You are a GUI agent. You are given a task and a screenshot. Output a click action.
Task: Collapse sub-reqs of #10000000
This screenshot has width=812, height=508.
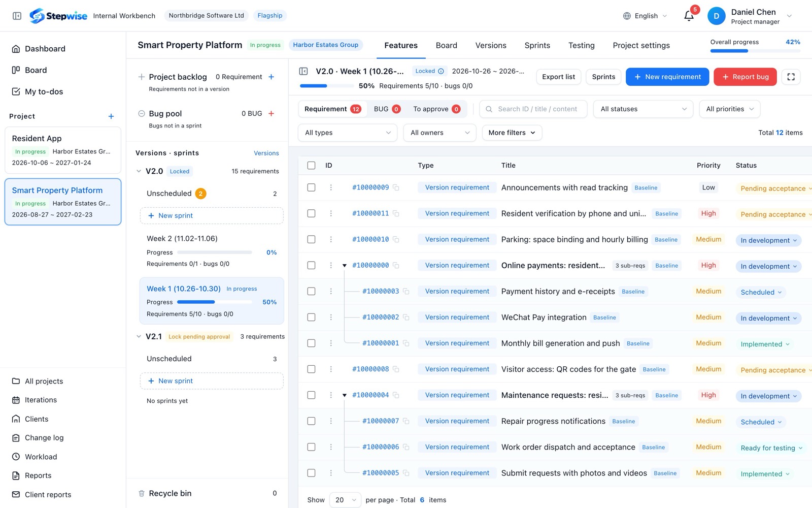[x=345, y=266]
